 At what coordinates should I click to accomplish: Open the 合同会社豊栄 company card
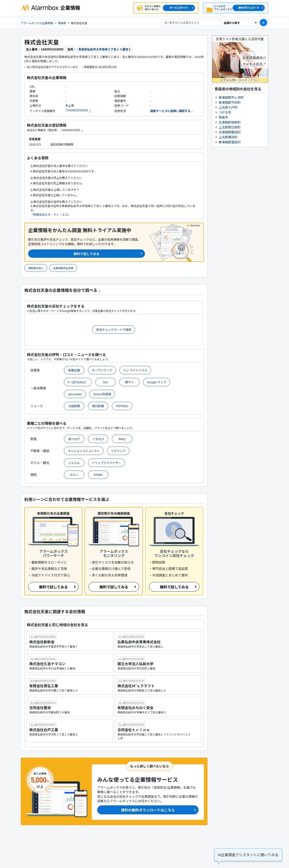click(70, 707)
